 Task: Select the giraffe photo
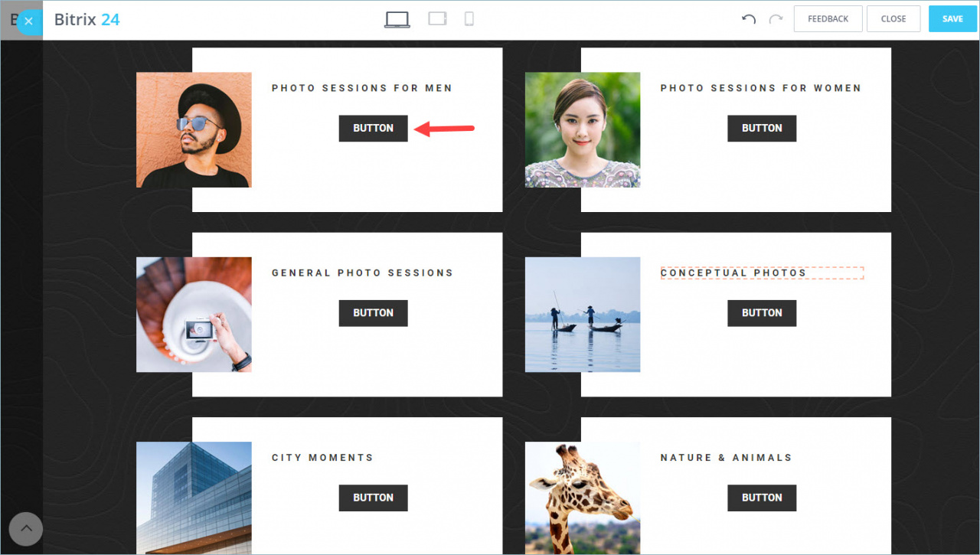tap(583, 498)
